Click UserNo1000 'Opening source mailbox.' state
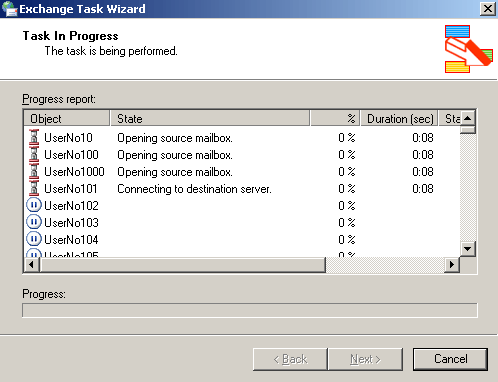 tap(175, 172)
